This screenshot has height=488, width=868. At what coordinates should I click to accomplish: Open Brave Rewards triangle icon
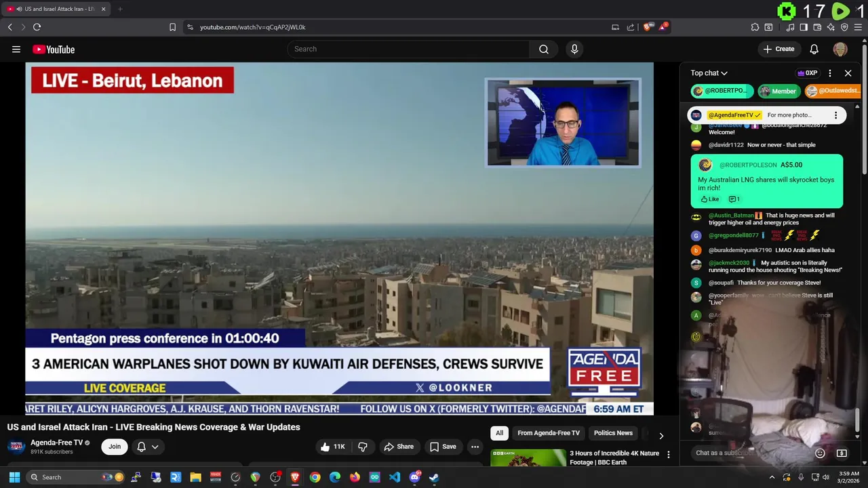coord(663,27)
